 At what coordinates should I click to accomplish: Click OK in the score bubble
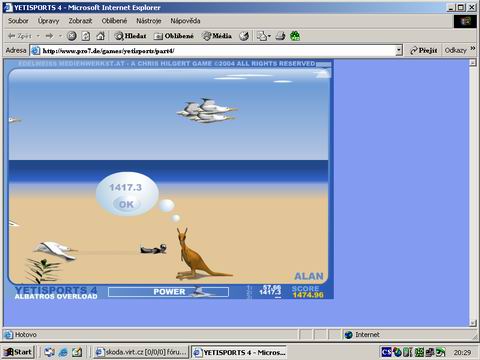coord(126,204)
